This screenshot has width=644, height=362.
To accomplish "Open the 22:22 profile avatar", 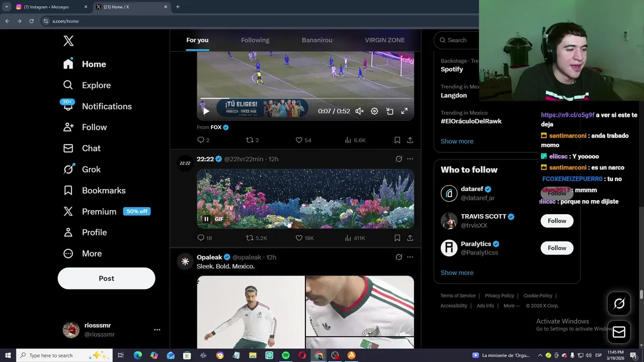I will 185,163.
